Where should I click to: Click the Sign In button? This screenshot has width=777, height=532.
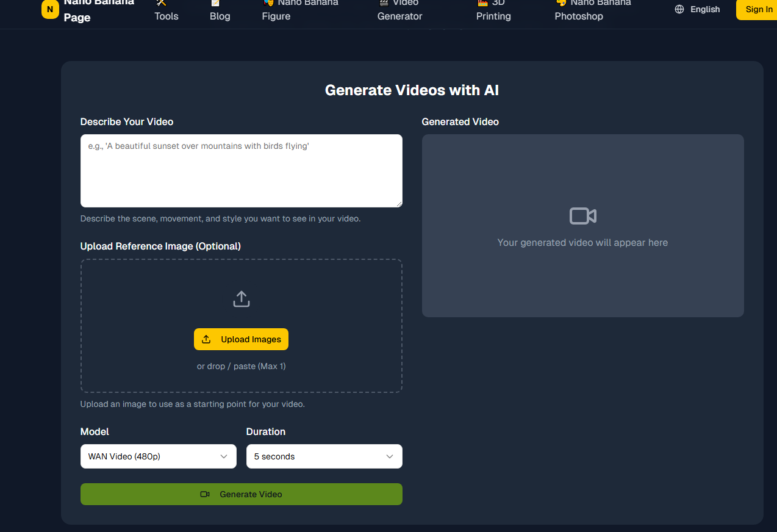(x=758, y=9)
